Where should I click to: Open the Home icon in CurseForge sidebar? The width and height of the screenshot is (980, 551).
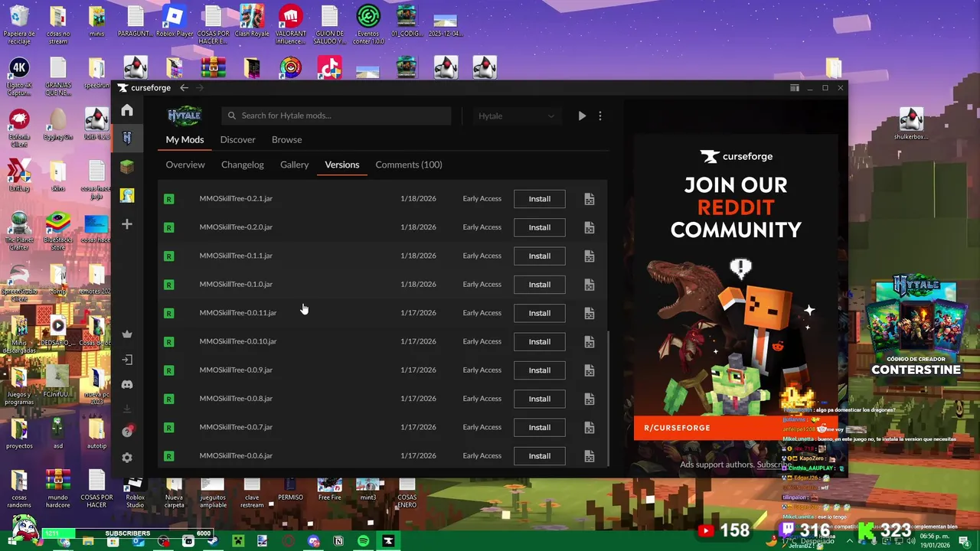pos(127,110)
